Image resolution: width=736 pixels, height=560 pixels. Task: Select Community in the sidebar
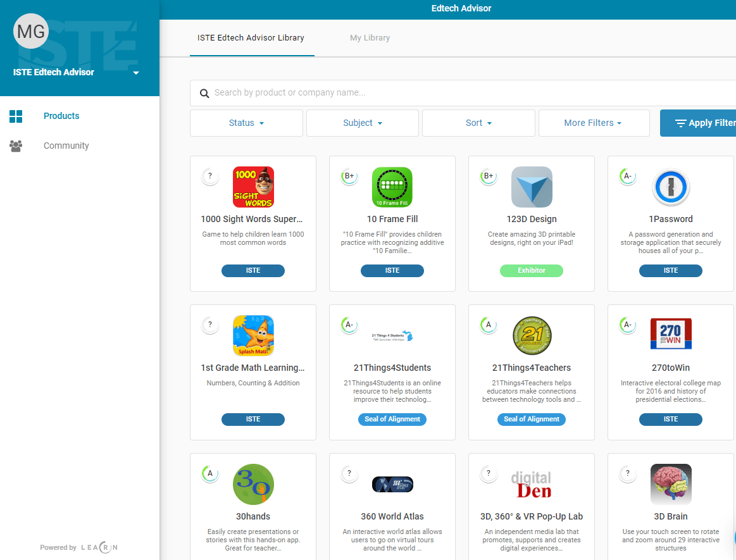click(x=66, y=146)
